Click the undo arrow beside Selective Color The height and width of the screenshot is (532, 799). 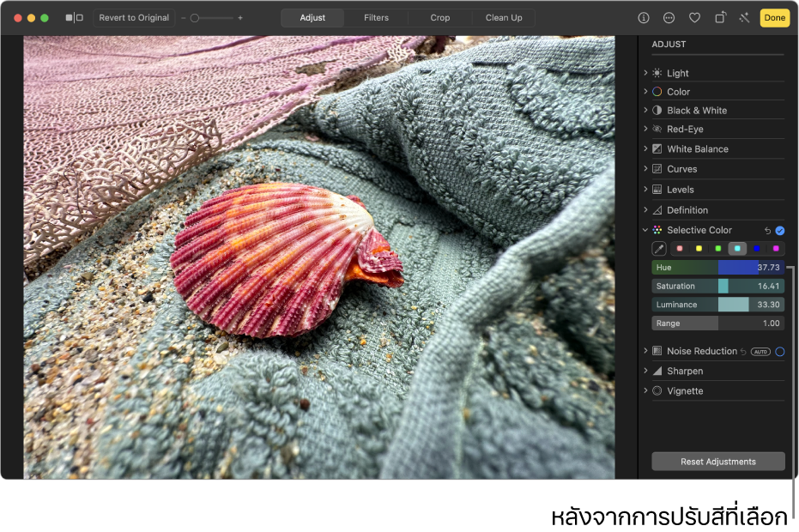tap(768, 230)
